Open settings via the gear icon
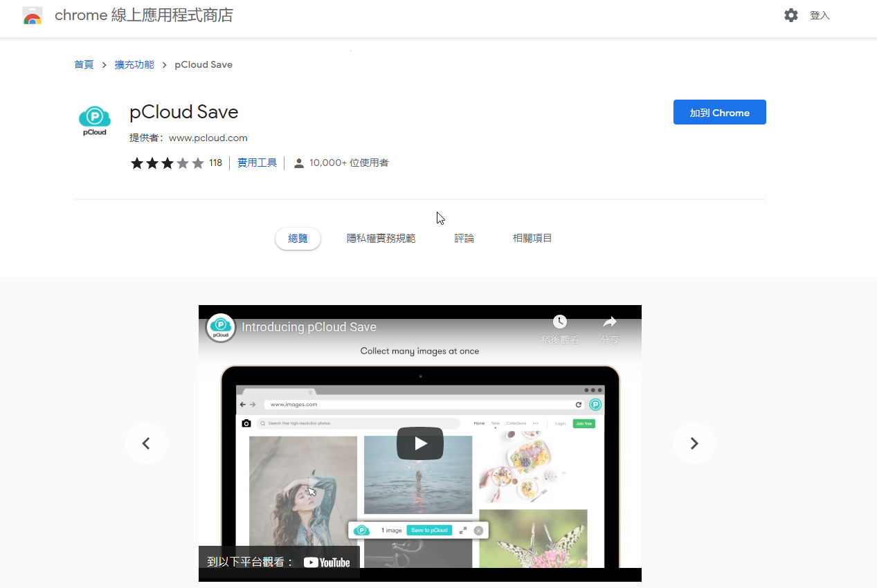The image size is (877, 588). point(790,15)
